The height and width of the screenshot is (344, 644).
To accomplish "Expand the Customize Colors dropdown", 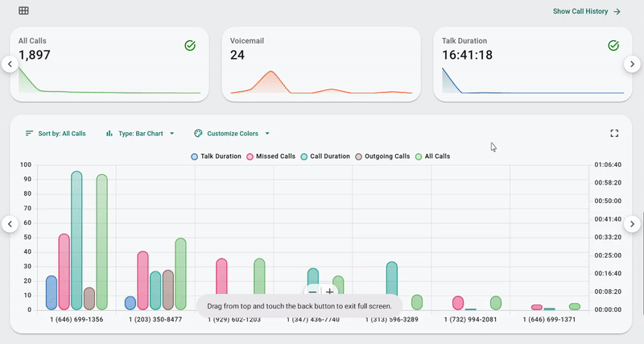I will (x=232, y=134).
